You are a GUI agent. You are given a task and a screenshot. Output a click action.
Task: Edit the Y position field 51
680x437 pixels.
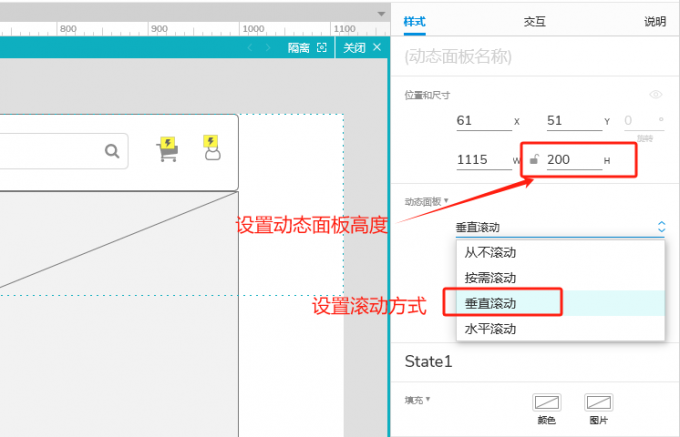574,121
